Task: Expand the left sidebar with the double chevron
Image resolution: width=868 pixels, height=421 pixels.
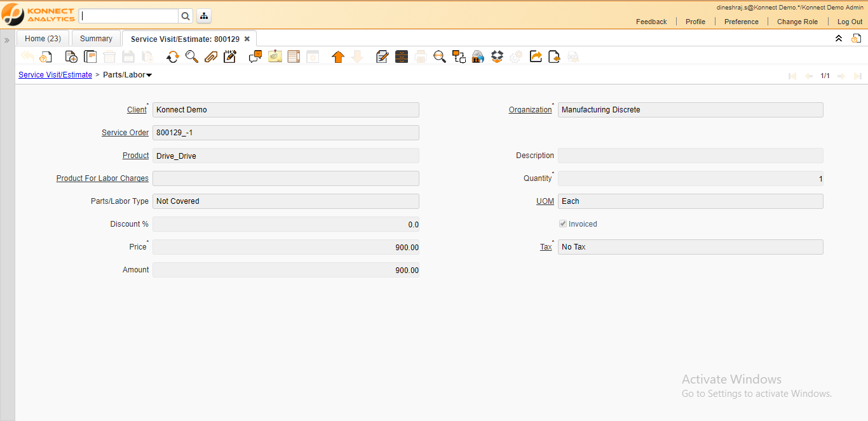Action: 7,40
